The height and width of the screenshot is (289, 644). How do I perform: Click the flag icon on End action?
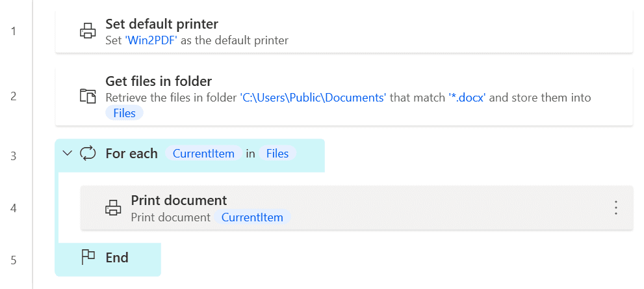tap(88, 258)
